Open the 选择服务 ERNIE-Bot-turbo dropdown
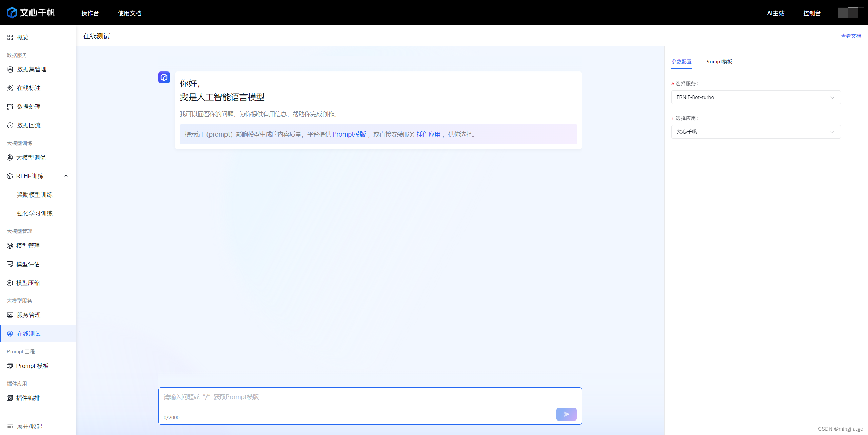This screenshot has height=435, width=868. click(755, 97)
